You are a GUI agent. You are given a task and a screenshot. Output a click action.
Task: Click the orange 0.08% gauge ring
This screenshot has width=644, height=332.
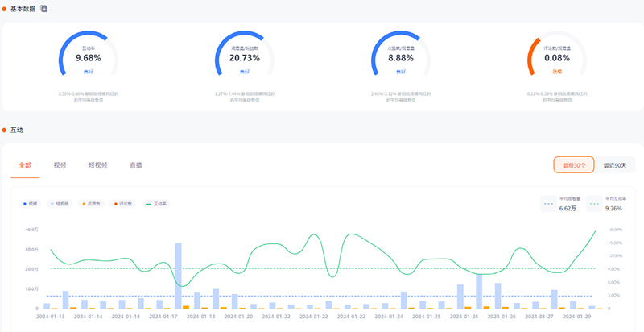[528, 56]
